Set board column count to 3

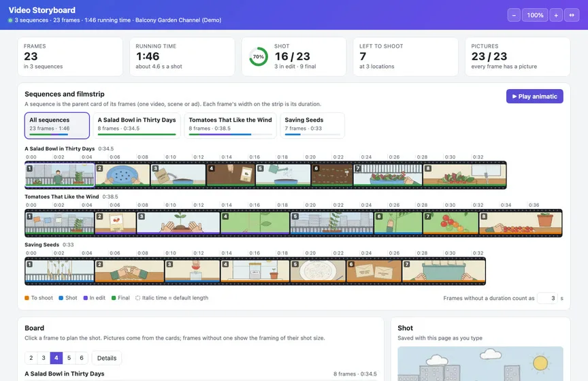pyautogui.click(x=44, y=358)
